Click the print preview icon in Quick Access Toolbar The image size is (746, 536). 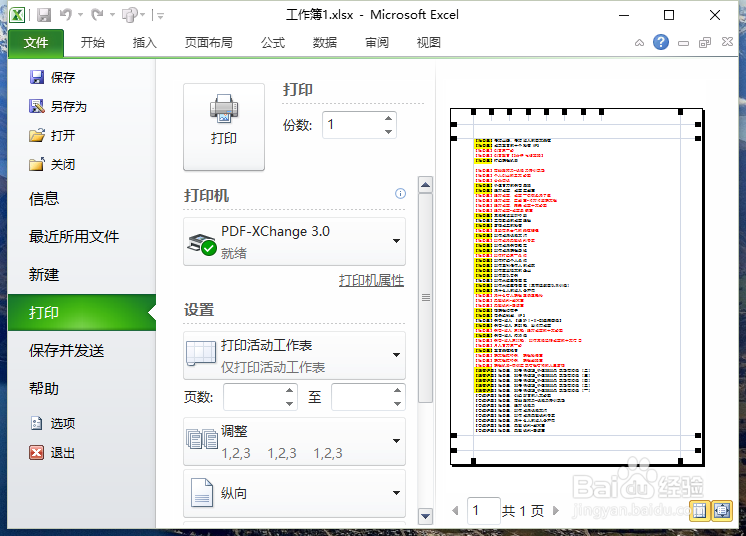(129, 15)
